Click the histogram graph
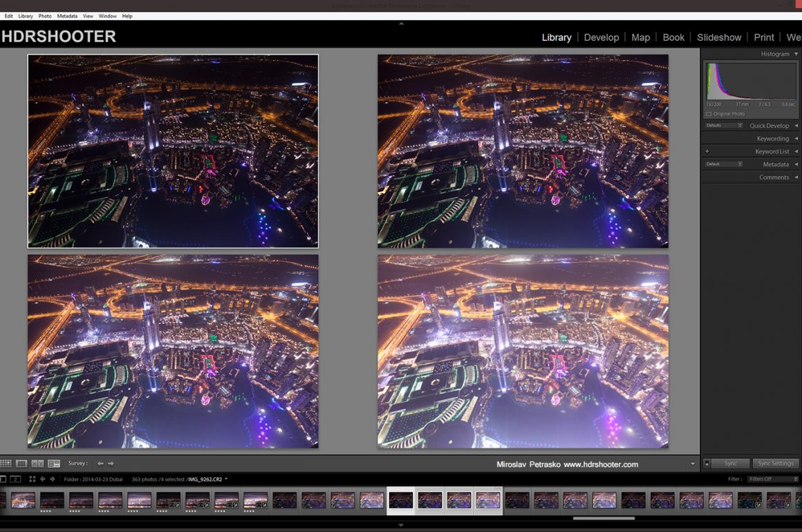 point(751,82)
